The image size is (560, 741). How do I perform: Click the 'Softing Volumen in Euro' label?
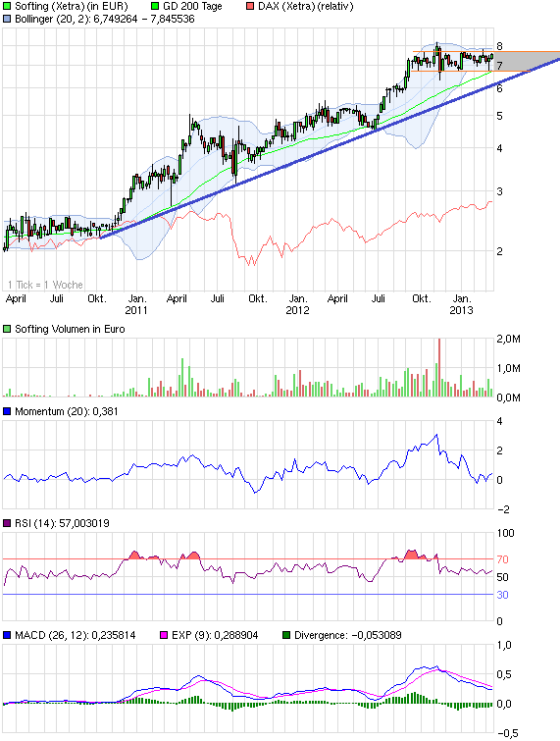[x=70, y=329]
